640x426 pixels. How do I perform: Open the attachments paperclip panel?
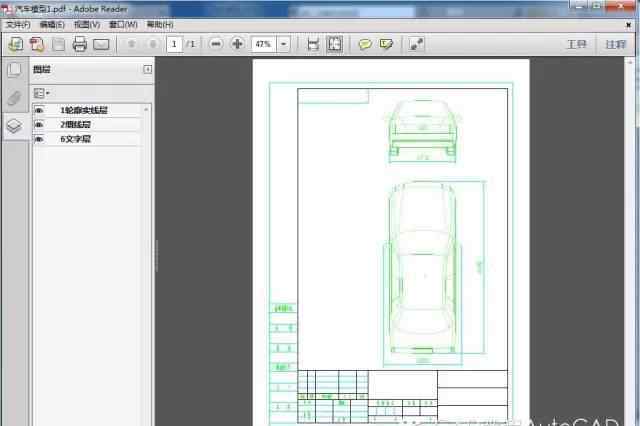(15, 98)
